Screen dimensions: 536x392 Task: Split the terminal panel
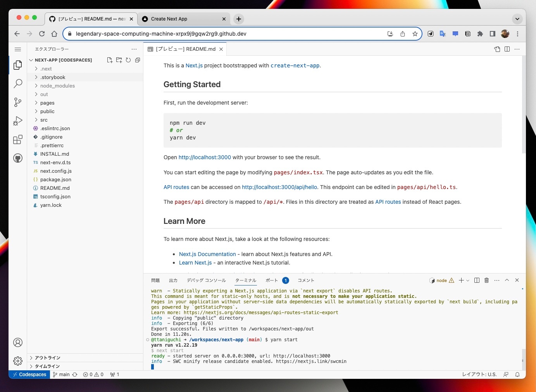pos(477,280)
